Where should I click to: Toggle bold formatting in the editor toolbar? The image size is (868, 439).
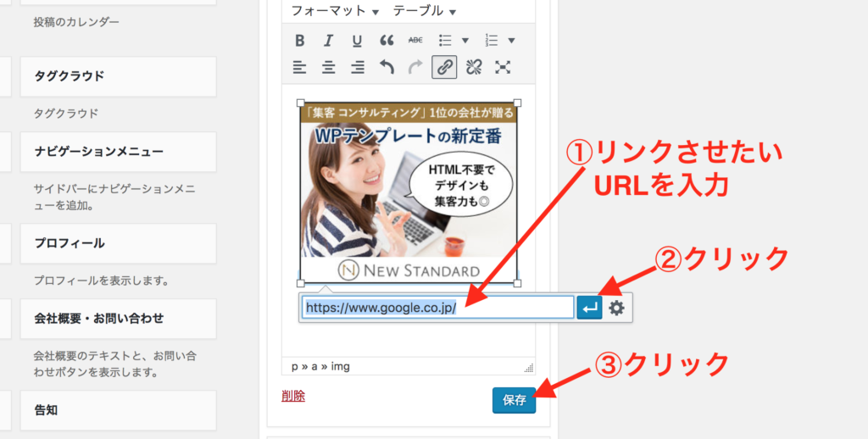(x=299, y=40)
